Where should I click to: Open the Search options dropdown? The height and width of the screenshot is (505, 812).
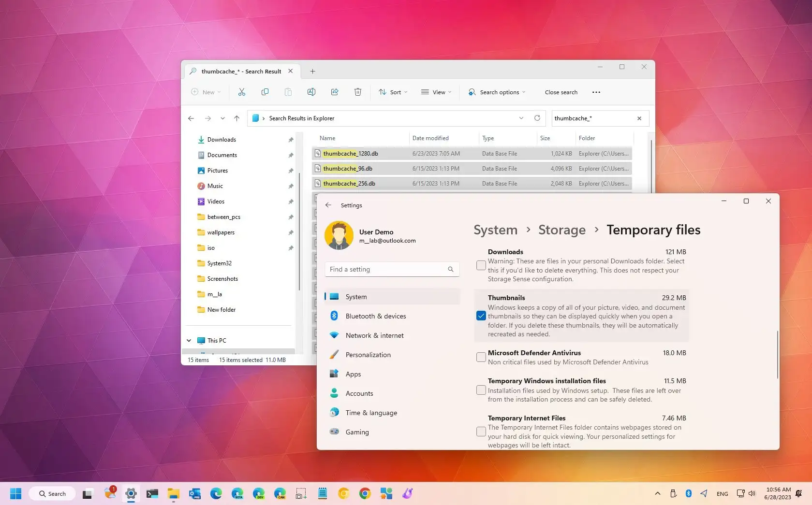tap(497, 92)
